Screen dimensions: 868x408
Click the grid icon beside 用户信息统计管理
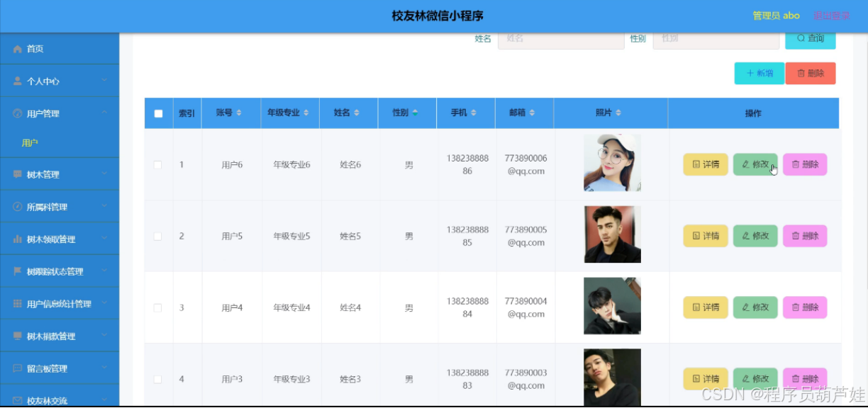point(18,304)
